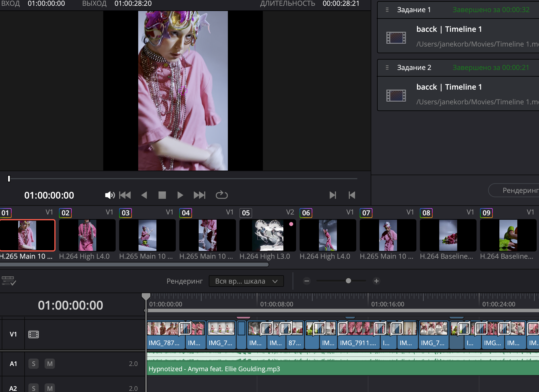Play the timeline forward
The height and width of the screenshot is (392, 539).
coord(180,195)
